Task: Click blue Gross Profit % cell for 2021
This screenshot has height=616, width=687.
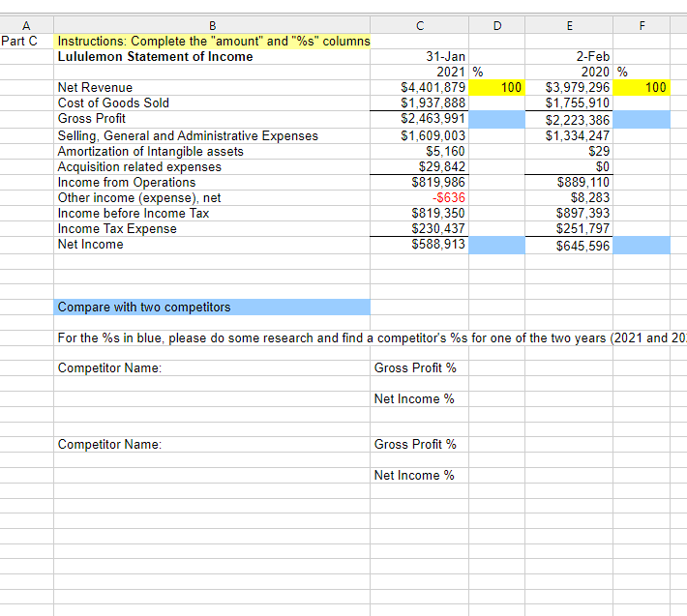Action: (496, 120)
